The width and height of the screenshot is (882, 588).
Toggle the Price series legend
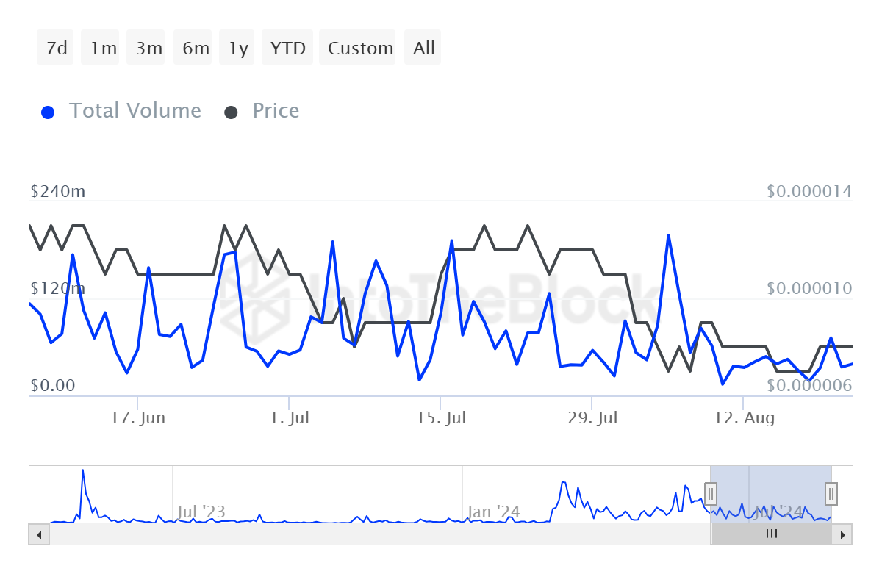pyautogui.click(x=276, y=111)
